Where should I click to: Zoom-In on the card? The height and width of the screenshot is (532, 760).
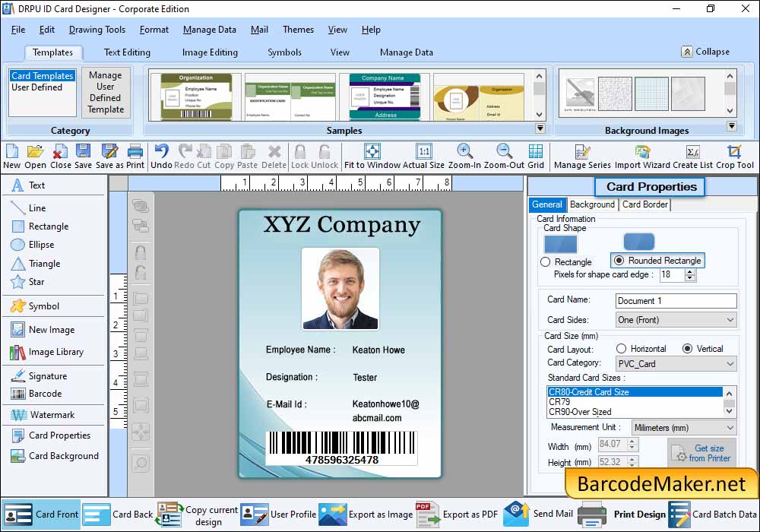(464, 157)
